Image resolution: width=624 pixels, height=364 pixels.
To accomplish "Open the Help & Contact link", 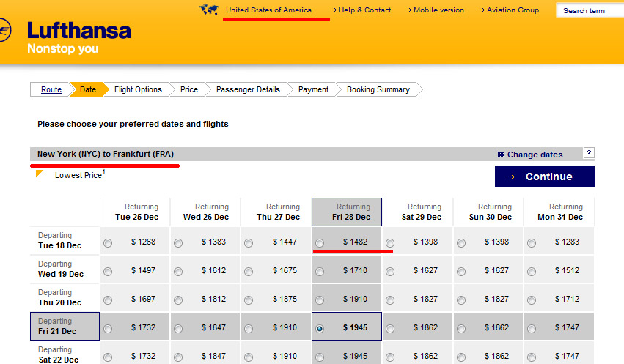I will click(x=364, y=10).
